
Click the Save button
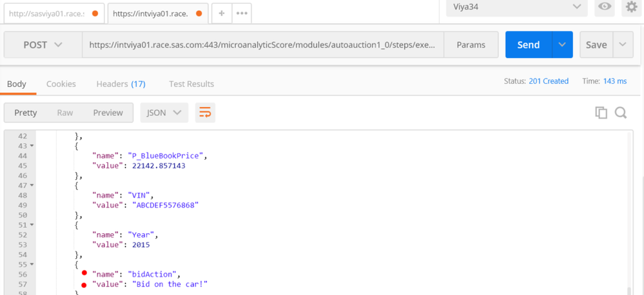(x=596, y=44)
